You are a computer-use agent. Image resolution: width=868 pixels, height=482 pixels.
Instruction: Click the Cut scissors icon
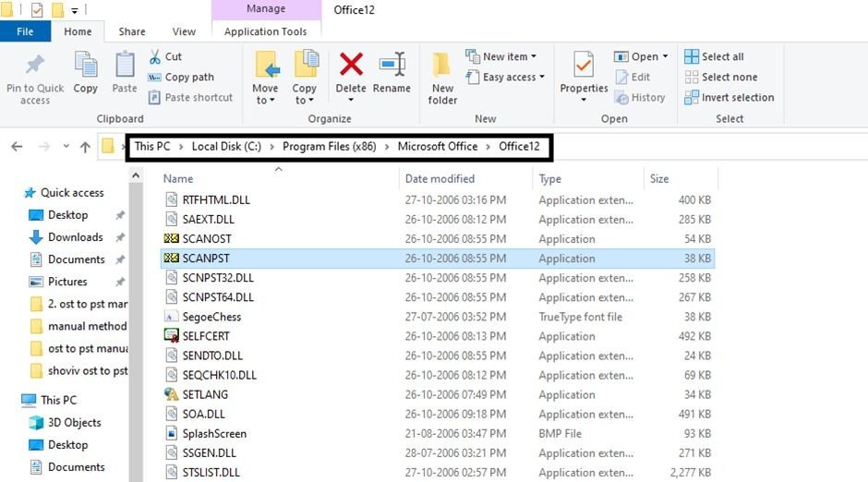point(155,56)
